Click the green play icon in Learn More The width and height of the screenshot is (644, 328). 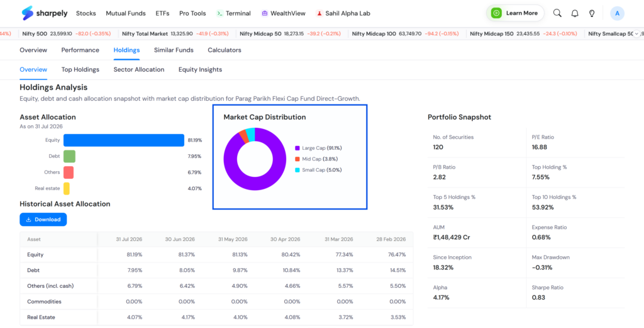[496, 13]
